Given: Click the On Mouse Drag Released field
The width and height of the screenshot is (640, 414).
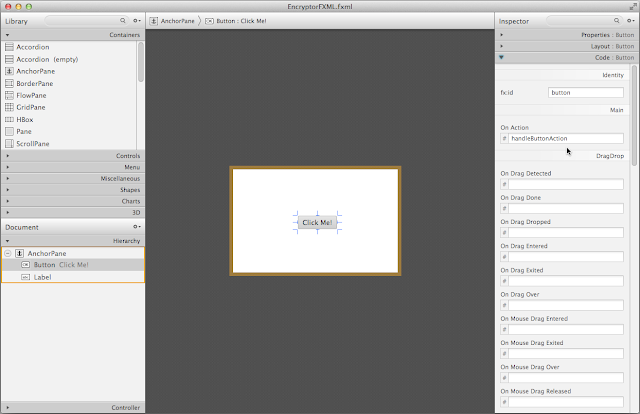Looking at the screenshot, I should pyautogui.click(x=566, y=402).
